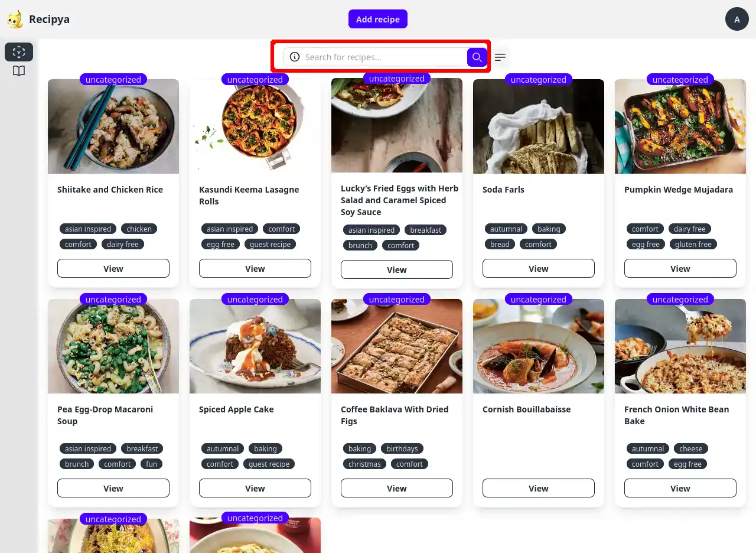Click the search info icon
This screenshot has height=553, width=756.
coord(295,57)
